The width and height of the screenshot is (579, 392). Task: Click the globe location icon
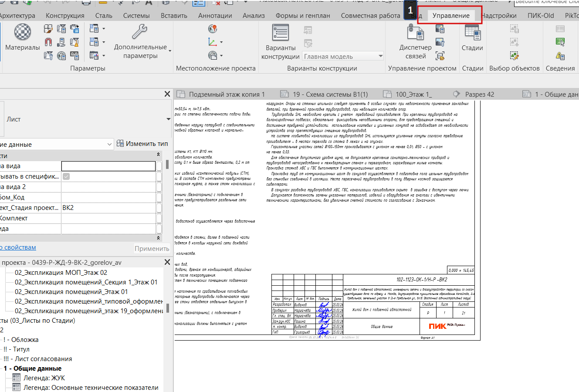213,29
